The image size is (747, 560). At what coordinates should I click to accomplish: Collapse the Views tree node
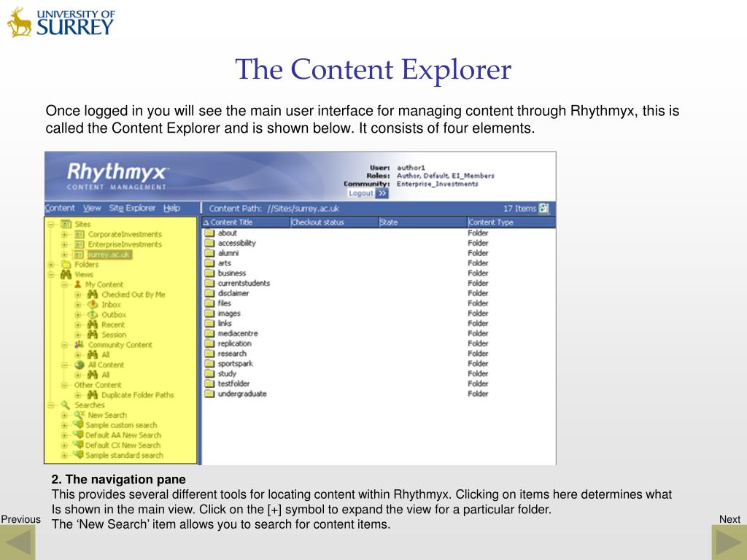51,275
